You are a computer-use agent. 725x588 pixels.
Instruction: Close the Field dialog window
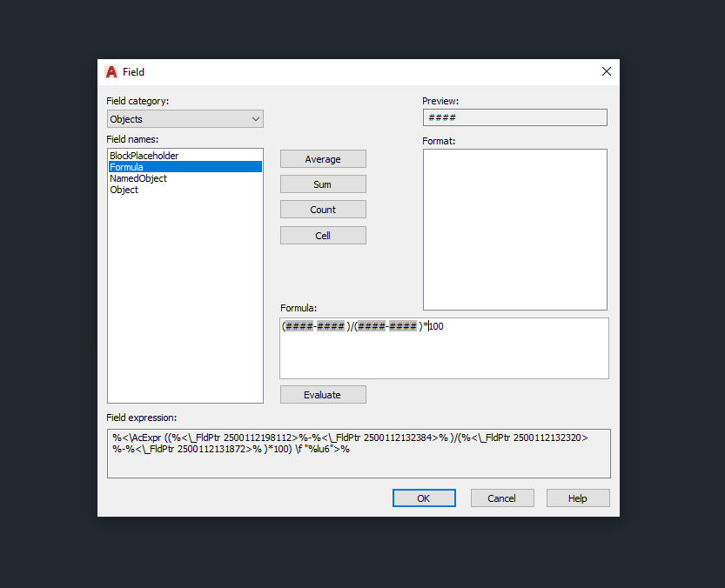pos(606,71)
